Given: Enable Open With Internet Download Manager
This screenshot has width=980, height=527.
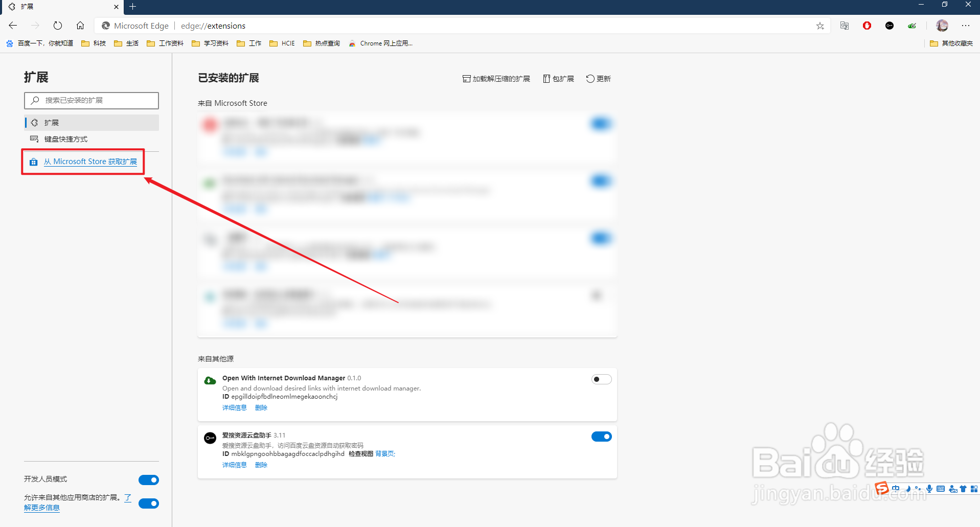Looking at the screenshot, I should pos(601,379).
